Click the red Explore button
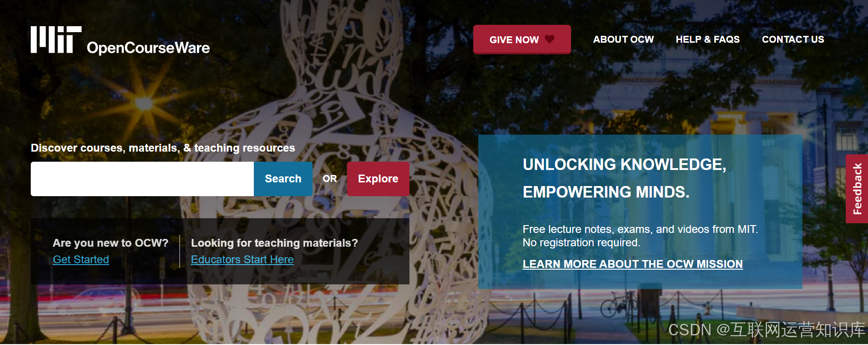Screen dimensions: 868x345 (378, 179)
